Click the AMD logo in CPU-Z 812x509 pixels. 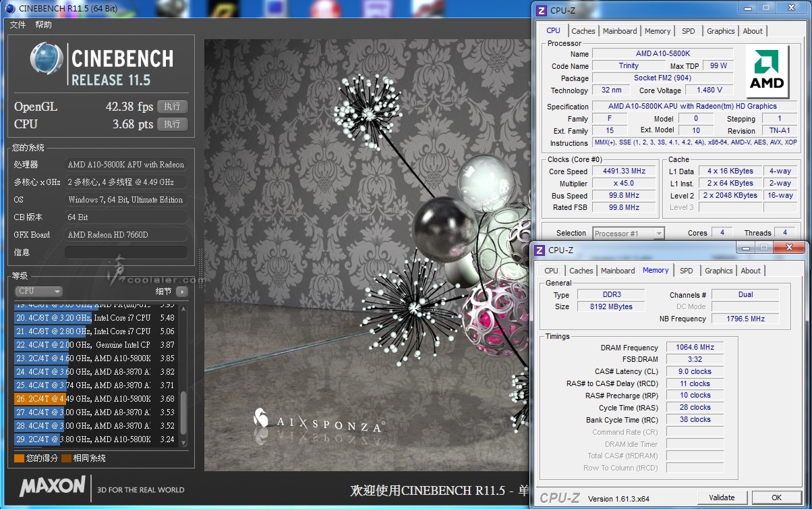(767, 73)
